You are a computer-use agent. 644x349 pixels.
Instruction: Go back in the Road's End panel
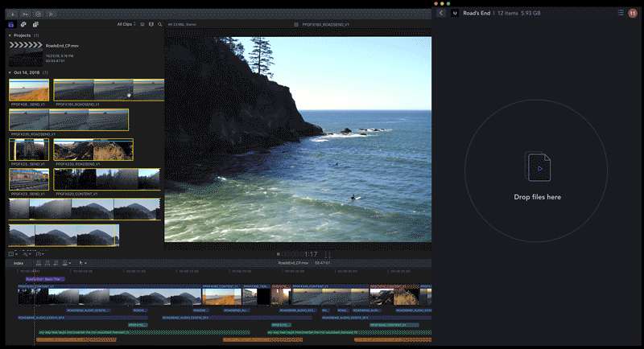pos(441,13)
